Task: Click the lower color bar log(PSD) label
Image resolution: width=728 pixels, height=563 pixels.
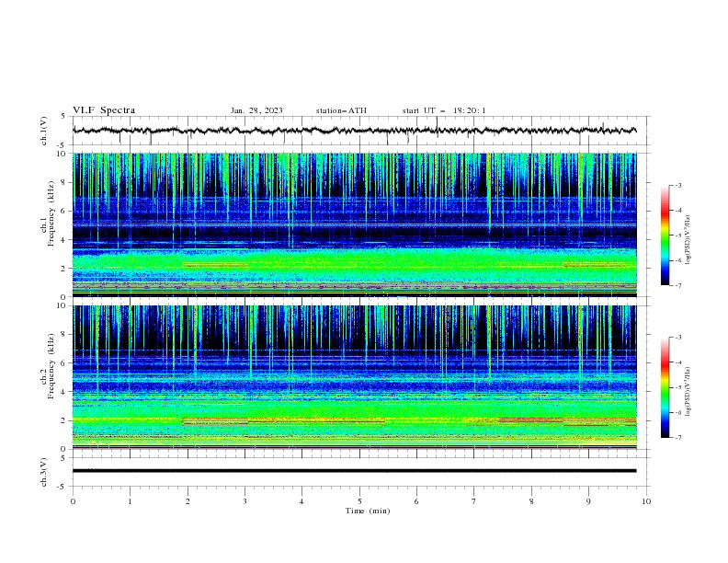Action: (688, 392)
